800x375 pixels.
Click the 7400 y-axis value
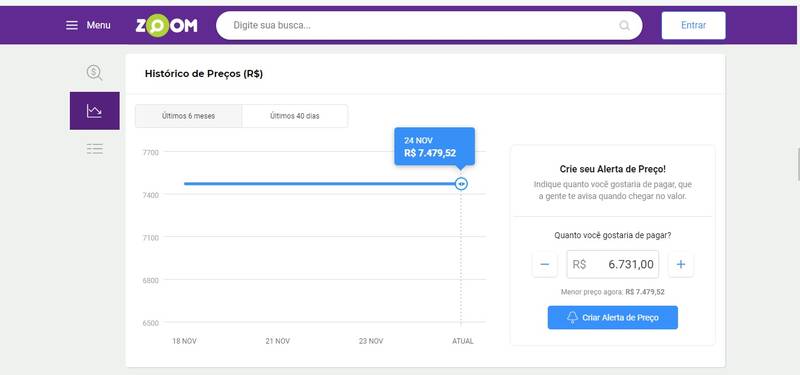point(151,195)
